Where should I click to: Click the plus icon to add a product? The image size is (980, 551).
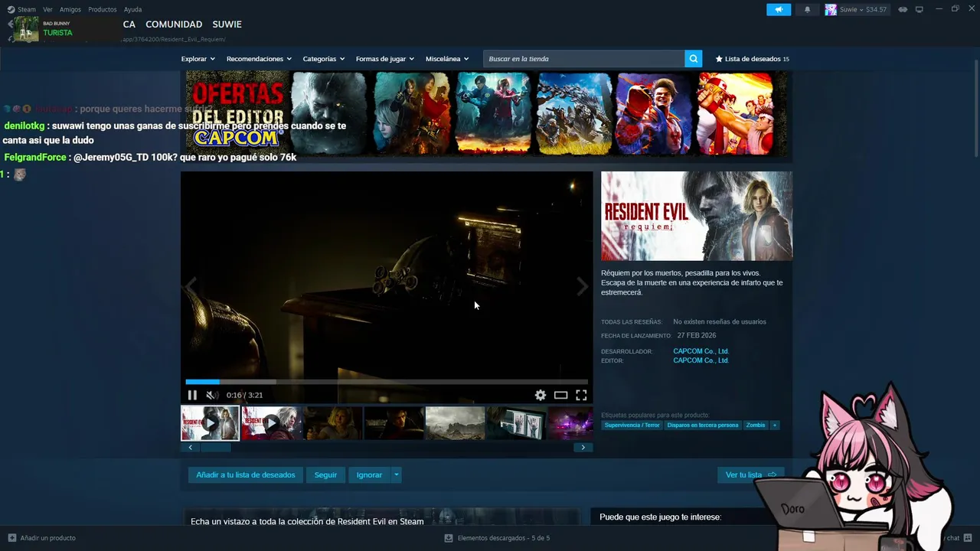11,538
